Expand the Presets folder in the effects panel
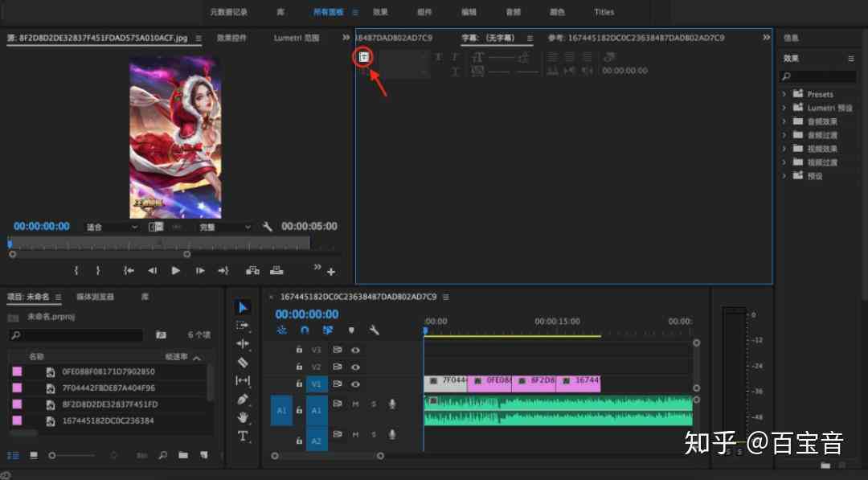Screen dimensions: 868x480 [784, 94]
